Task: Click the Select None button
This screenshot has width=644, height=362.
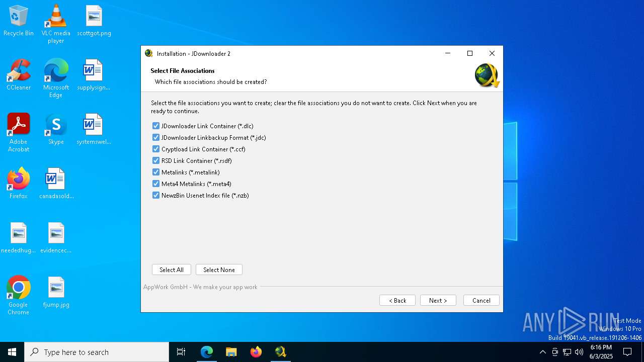Action: pyautogui.click(x=219, y=270)
